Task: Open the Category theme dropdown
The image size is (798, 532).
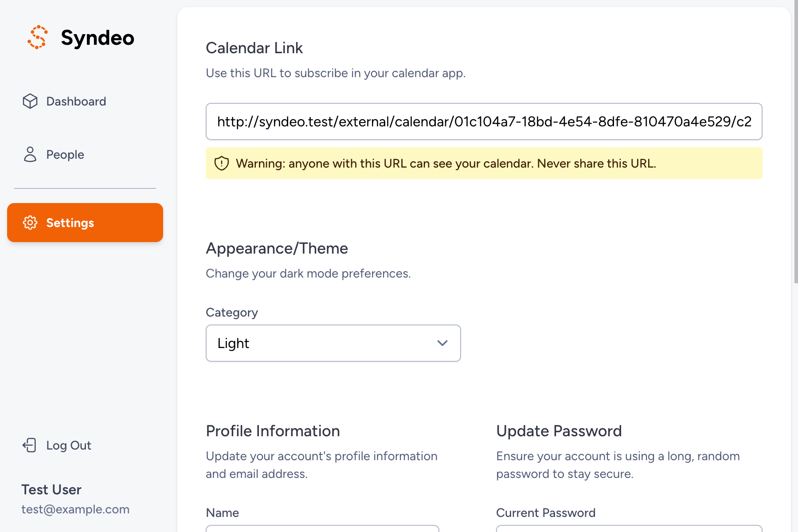Action: (x=332, y=343)
